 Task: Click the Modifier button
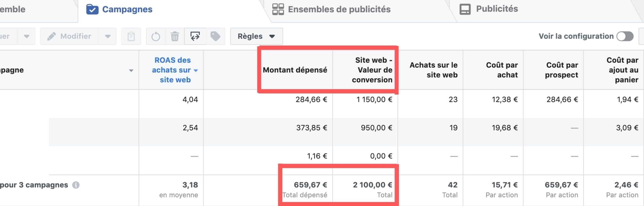point(70,36)
